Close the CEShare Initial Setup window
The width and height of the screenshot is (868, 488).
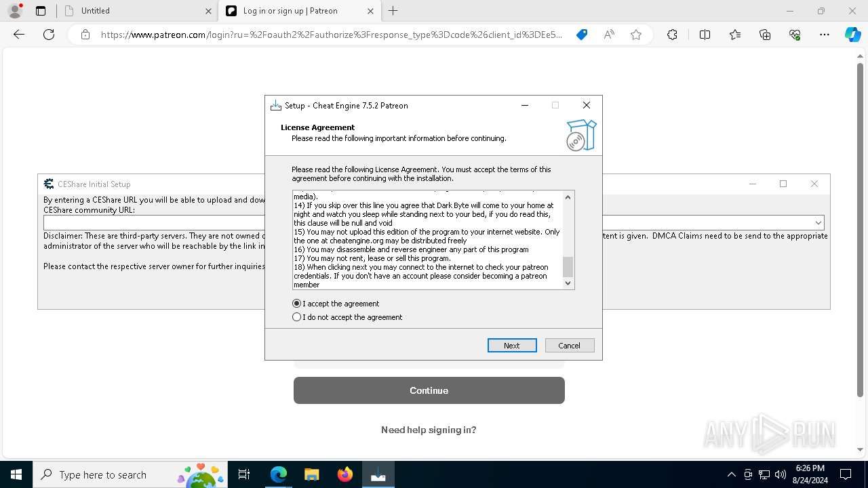pos(814,184)
